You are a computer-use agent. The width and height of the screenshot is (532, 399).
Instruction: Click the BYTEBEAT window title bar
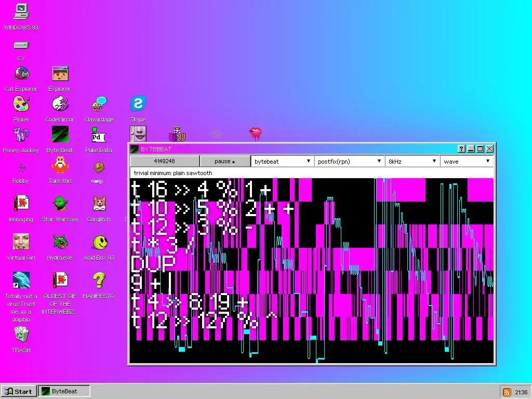[x=294, y=149]
